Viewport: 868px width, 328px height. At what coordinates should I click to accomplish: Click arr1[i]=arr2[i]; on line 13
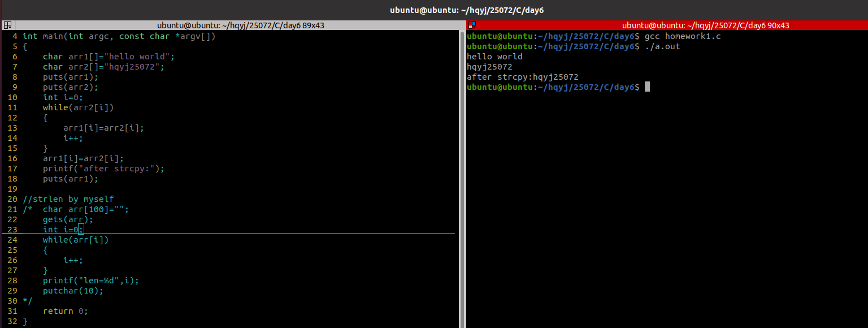[104, 128]
